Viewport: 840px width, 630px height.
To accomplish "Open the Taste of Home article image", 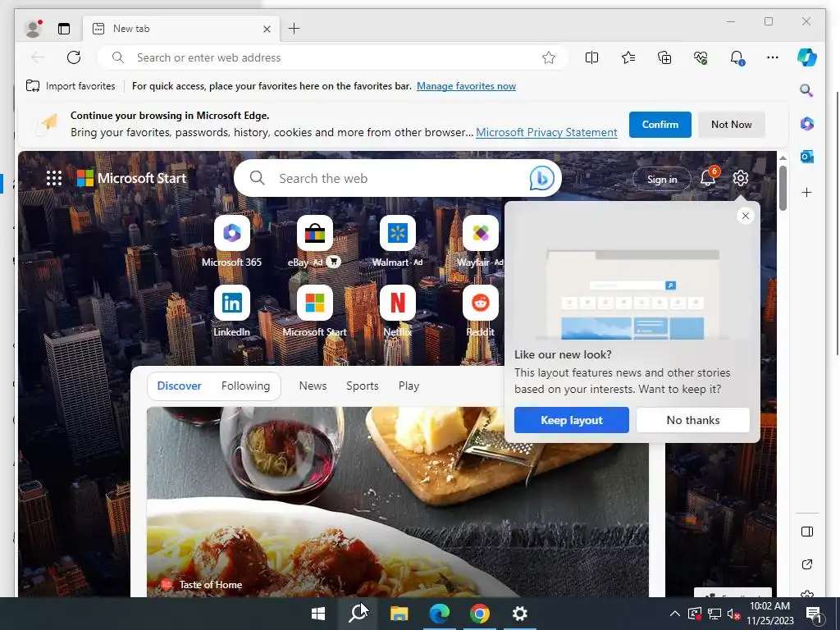I will coord(398,502).
